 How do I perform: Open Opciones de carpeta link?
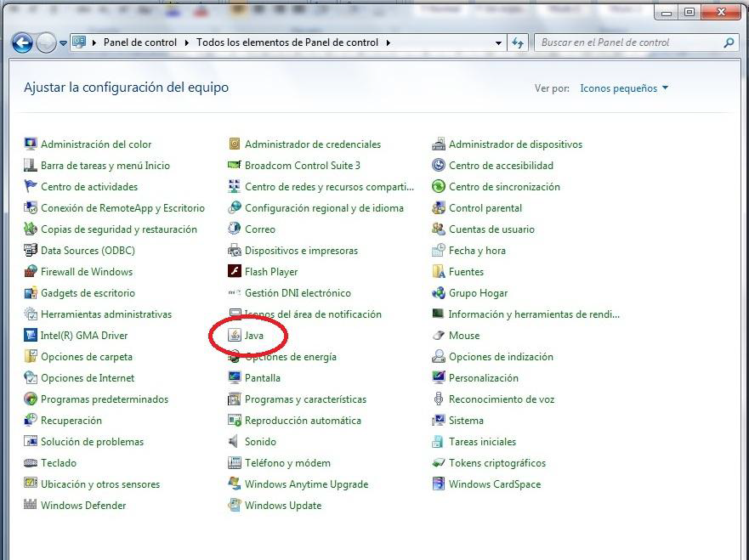tap(87, 357)
